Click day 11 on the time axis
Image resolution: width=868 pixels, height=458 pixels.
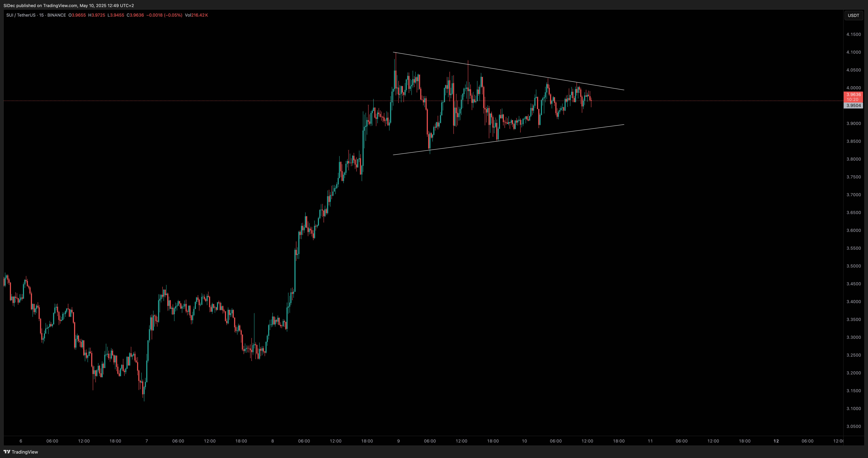pos(650,441)
